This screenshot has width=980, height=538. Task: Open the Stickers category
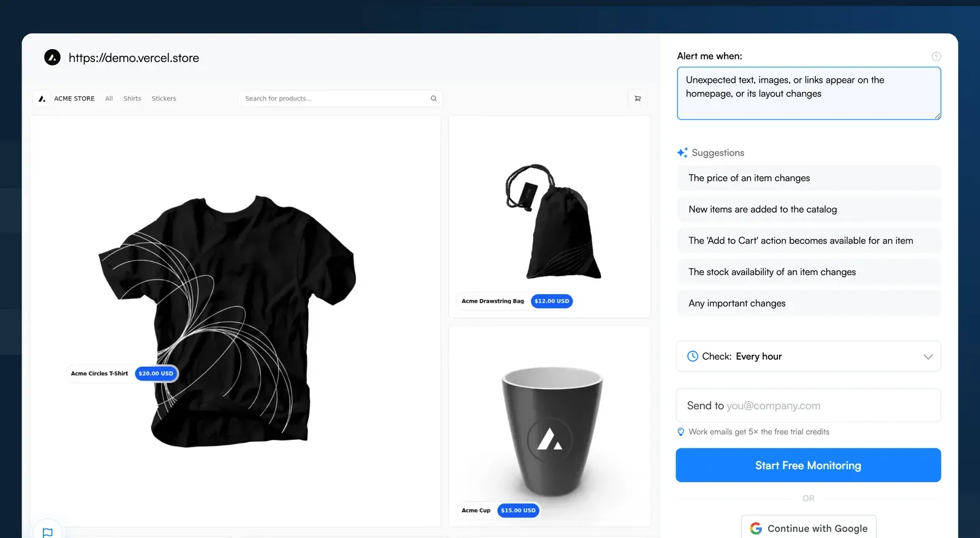[x=164, y=99]
